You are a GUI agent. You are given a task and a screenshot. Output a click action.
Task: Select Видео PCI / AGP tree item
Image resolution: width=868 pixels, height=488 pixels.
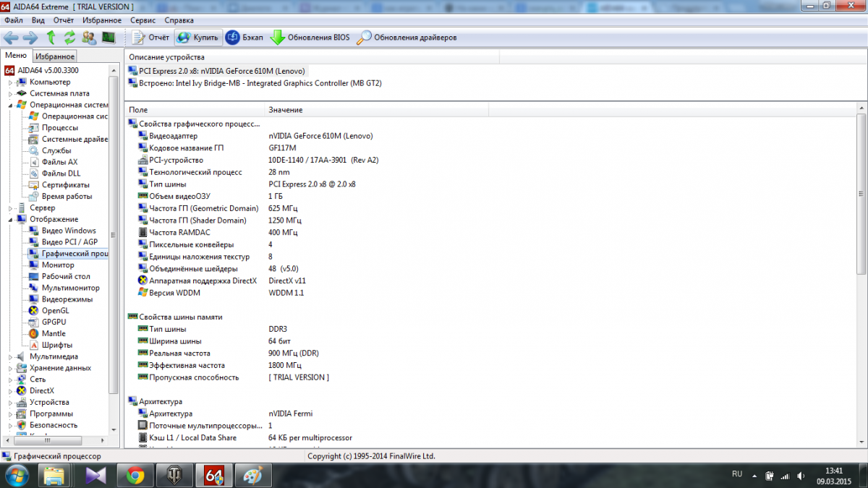(69, 242)
